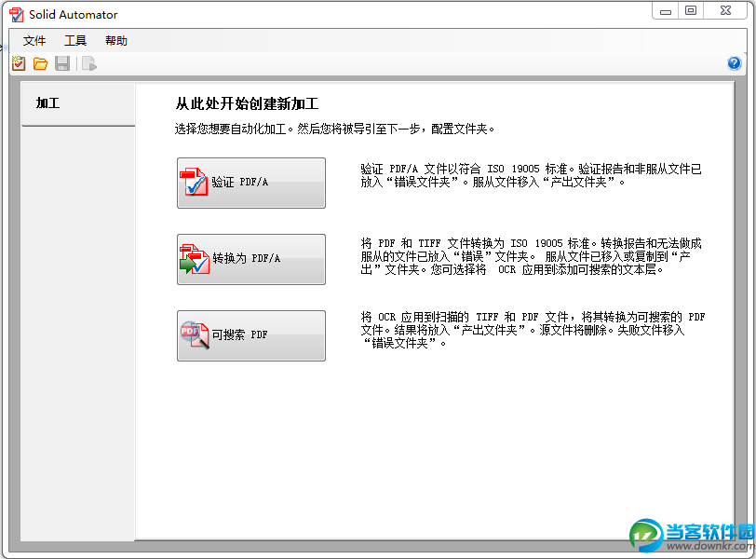Click the 转换为 PDF/A button

point(251,259)
